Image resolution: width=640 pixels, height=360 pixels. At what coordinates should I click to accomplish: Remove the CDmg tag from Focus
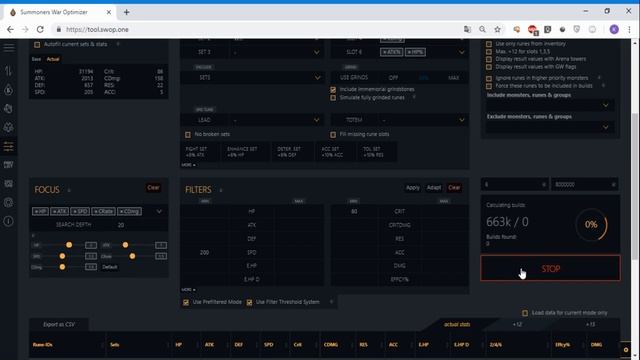tap(129, 211)
